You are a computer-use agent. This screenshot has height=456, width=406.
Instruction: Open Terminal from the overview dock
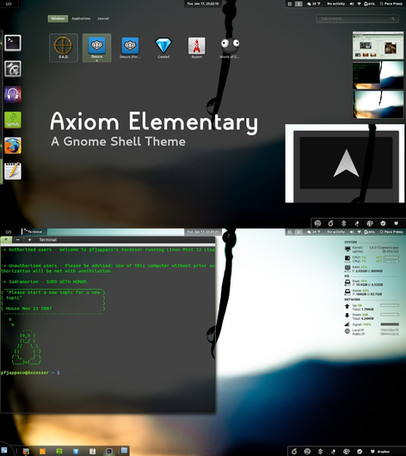13,43
